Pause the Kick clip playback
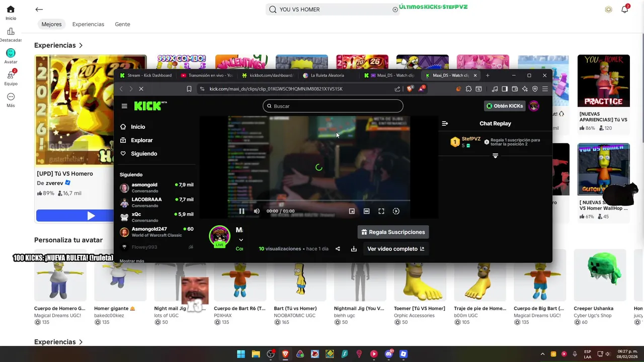Image resolution: width=644 pixels, height=362 pixels. click(x=242, y=211)
